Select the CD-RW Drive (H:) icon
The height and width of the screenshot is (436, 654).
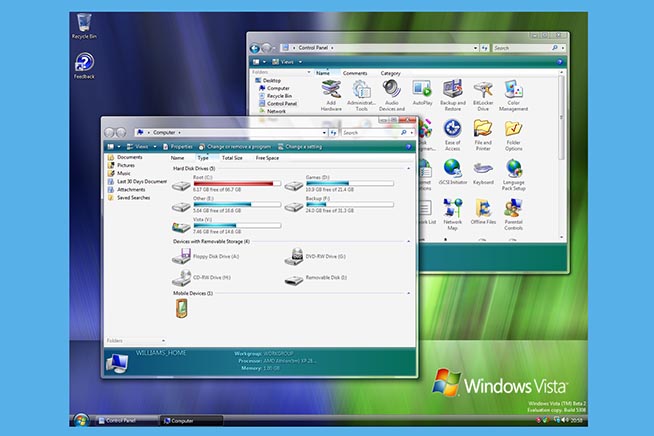tap(181, 277)
